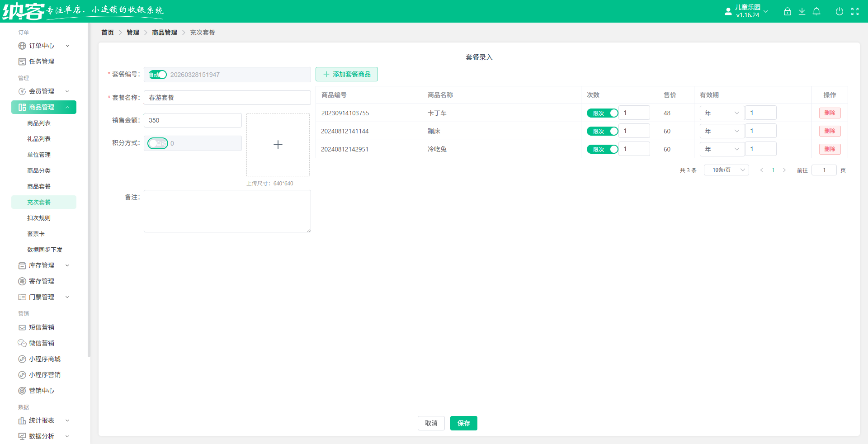
Task: Delete the 冷吃兔 row
Action: [x=830, y=149]
